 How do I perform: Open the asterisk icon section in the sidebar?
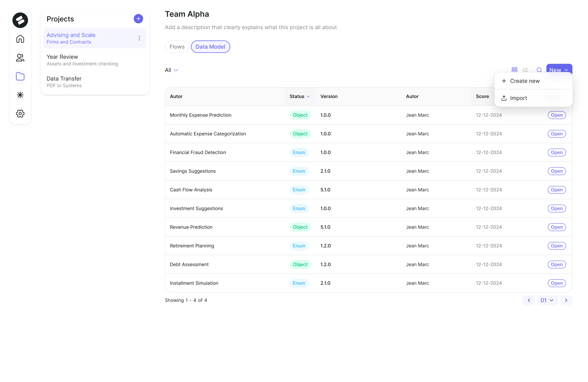coord(20,95)
